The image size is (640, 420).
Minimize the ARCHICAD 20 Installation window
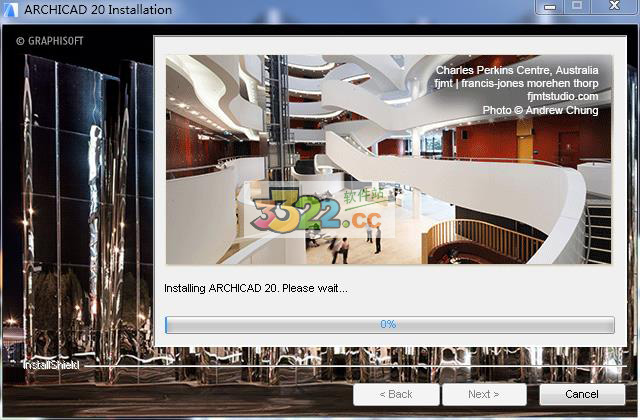tap(550, 7)
